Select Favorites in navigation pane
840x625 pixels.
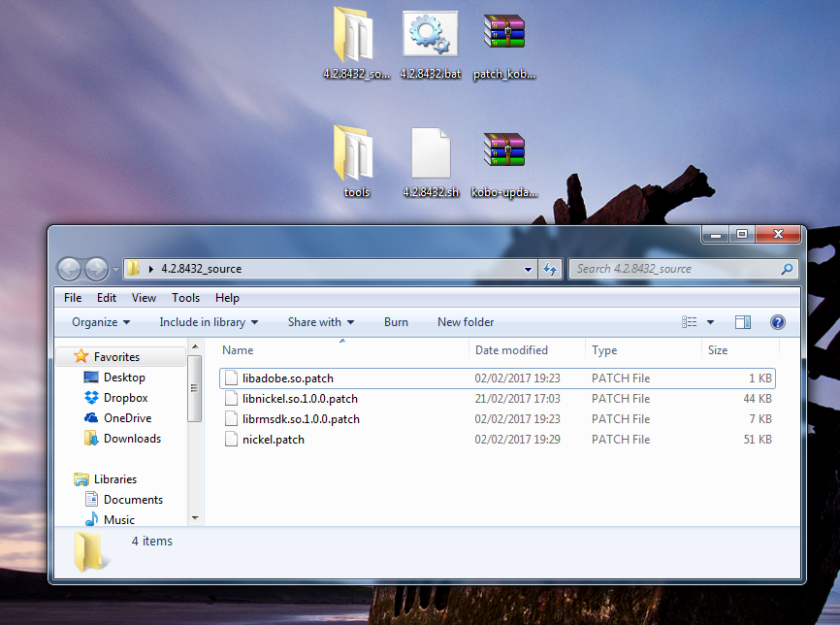116,357
